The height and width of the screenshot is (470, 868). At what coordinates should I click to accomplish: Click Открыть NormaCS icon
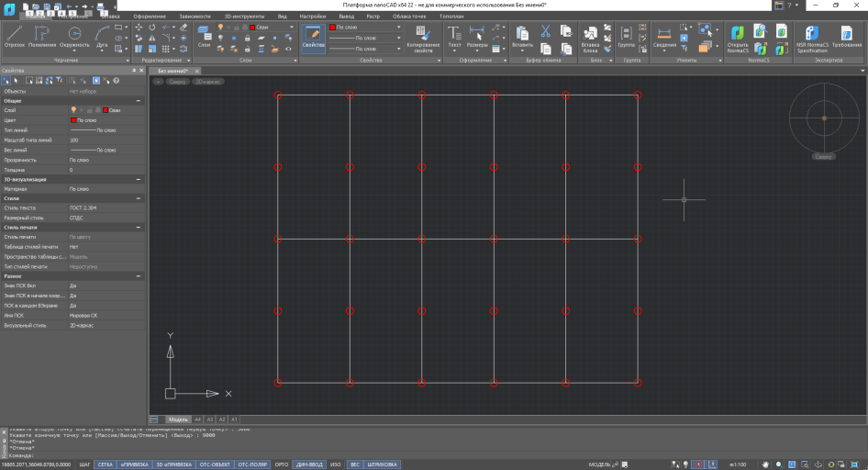pyautogui.click(x=738, y=39)
